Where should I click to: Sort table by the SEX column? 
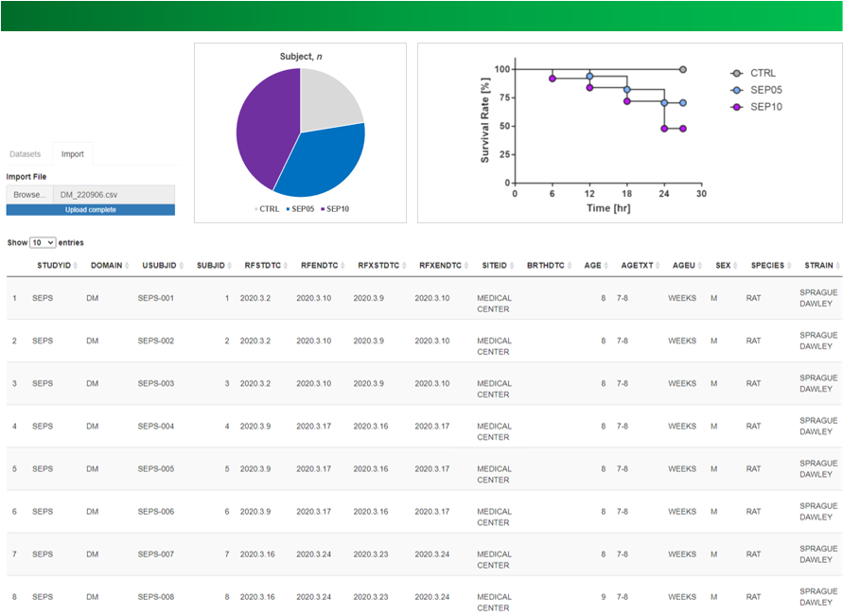pyautogui.click(x=723, y=265)
